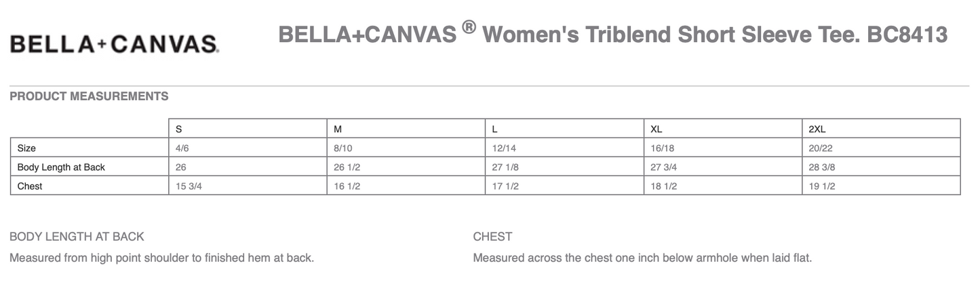
Task: Click the text about measuring below armhole
Action: (642, 258)
